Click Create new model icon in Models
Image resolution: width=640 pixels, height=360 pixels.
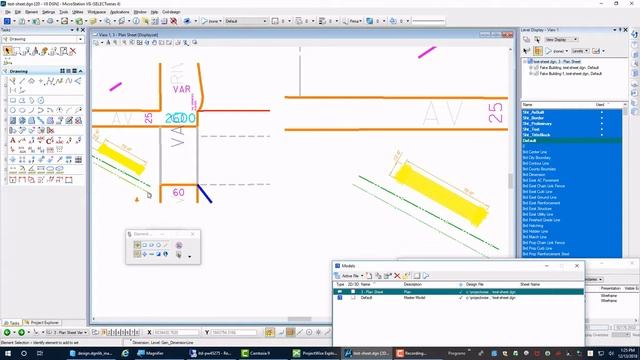pos(369,276)
